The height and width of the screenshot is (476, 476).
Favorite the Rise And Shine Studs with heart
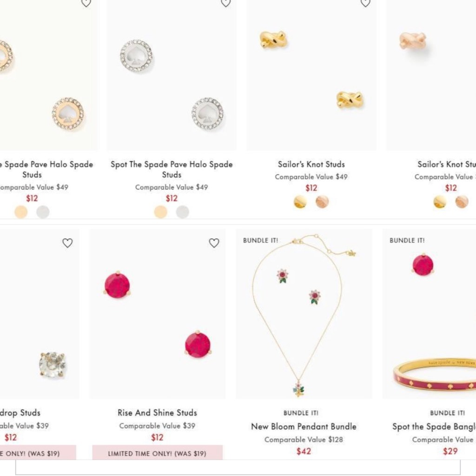(x=214, y=243)
